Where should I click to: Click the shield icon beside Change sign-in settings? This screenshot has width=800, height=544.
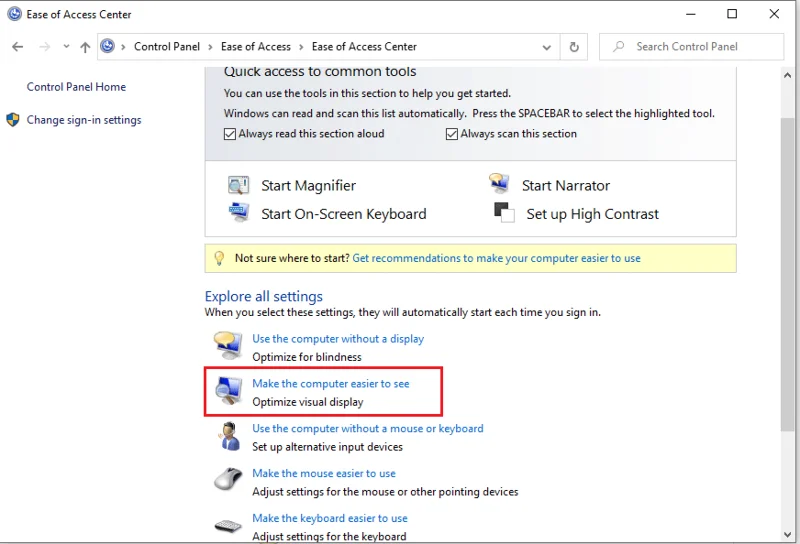(x=13, y=120)
